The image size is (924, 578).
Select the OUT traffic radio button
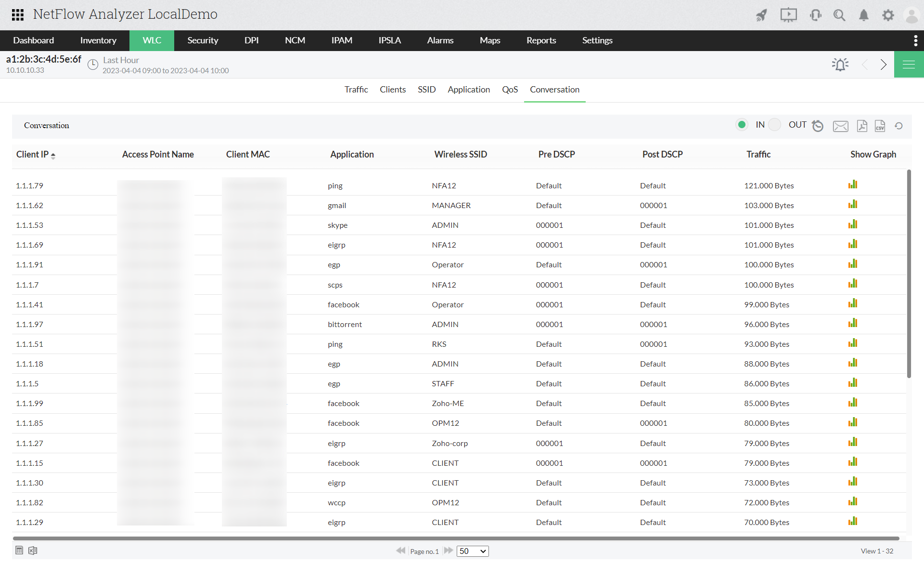coord(774,124)
